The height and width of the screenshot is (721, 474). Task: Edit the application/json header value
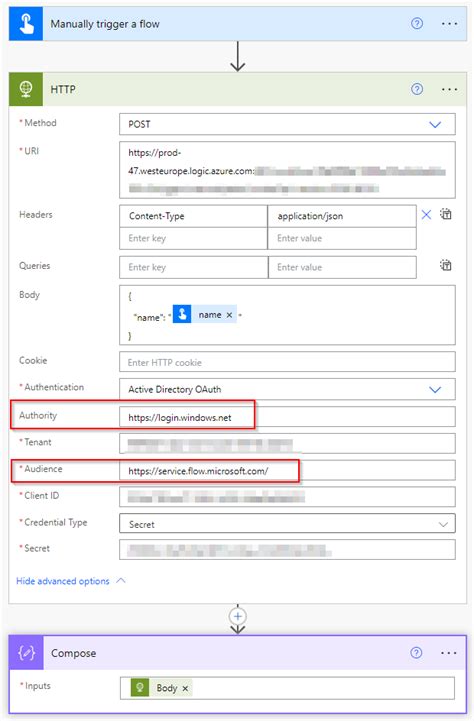pyautogui.click(x=342, y=216)
